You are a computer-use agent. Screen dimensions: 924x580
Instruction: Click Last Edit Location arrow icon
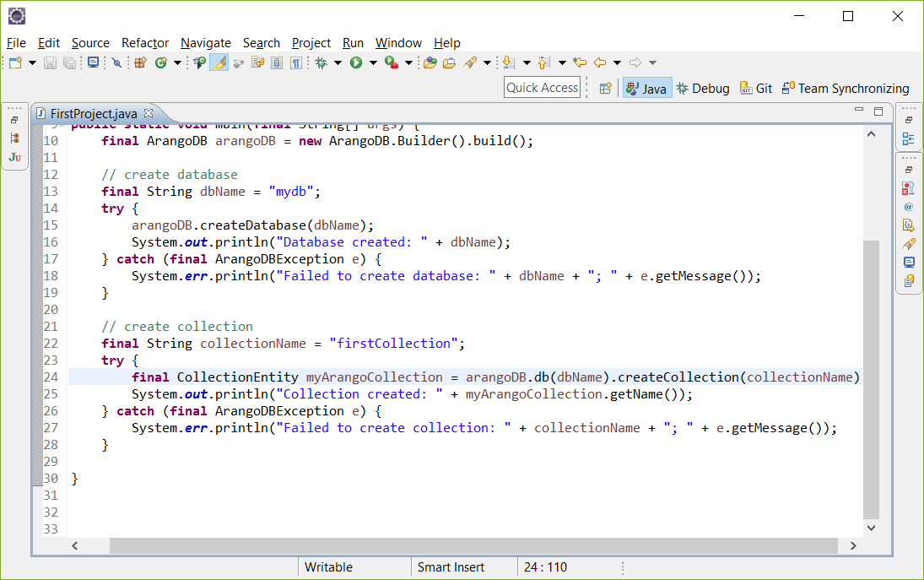(x=580, y=62)
